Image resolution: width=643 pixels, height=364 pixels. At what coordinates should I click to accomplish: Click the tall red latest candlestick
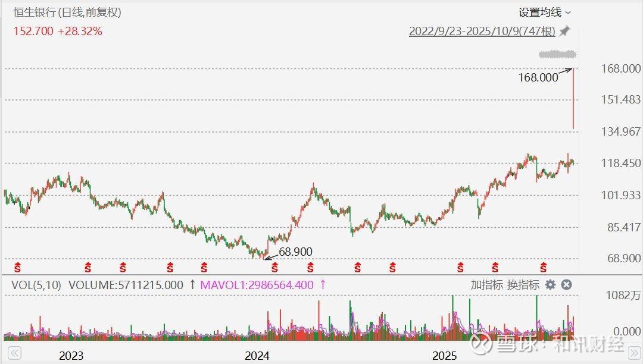573,99
